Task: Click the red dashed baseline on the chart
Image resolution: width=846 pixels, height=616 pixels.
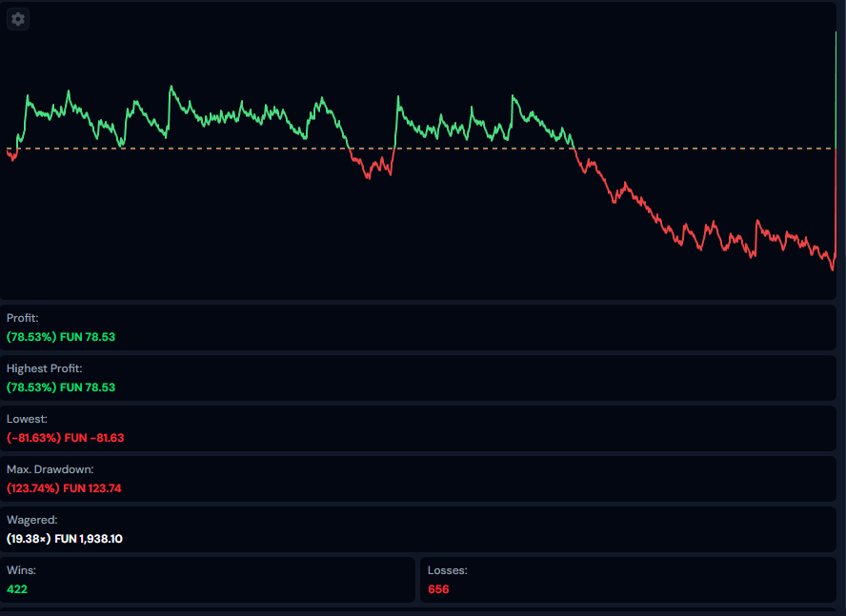Action: tap(238, 149)
